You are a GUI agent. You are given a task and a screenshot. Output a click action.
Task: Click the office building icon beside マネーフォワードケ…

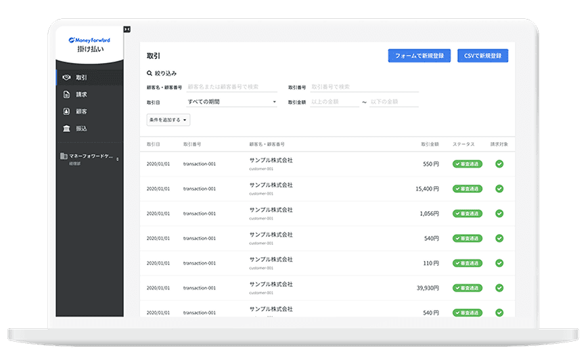[64, 156]
